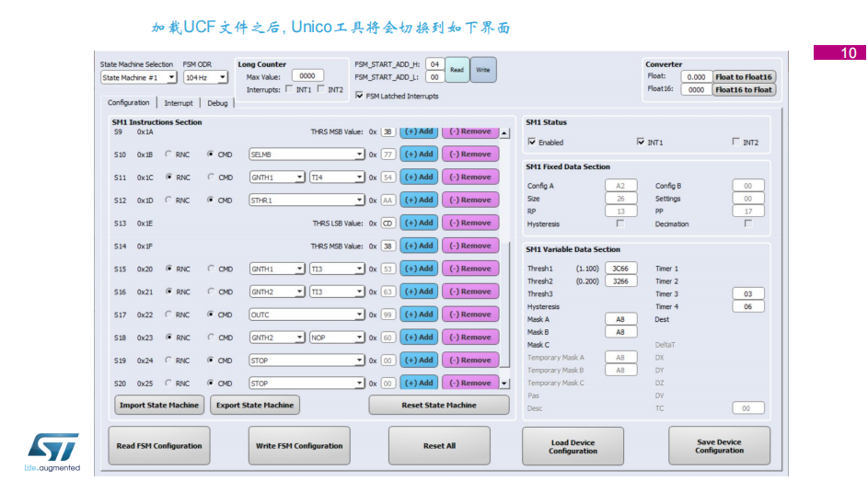The width and height of the screenshot is (868, 481).
Task: Open GNTH2 dropdown in row S16
Action: coord(277,292)
